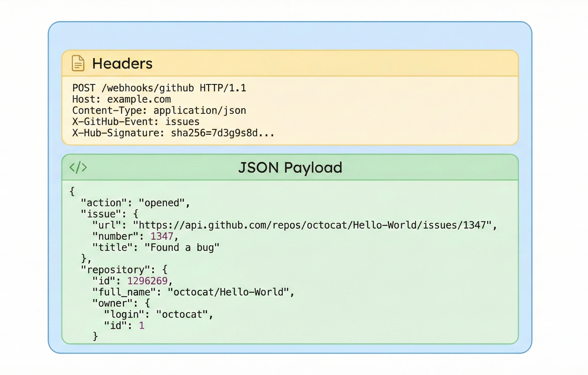Select the Host: example.com header
Screen dimensions: 588x375
pos(122,99)
